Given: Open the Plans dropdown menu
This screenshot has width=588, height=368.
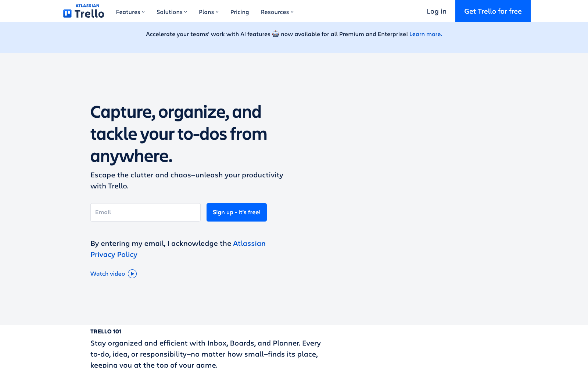Looking at the screenshot, I should pyautogui.click(x=209, y=12).
